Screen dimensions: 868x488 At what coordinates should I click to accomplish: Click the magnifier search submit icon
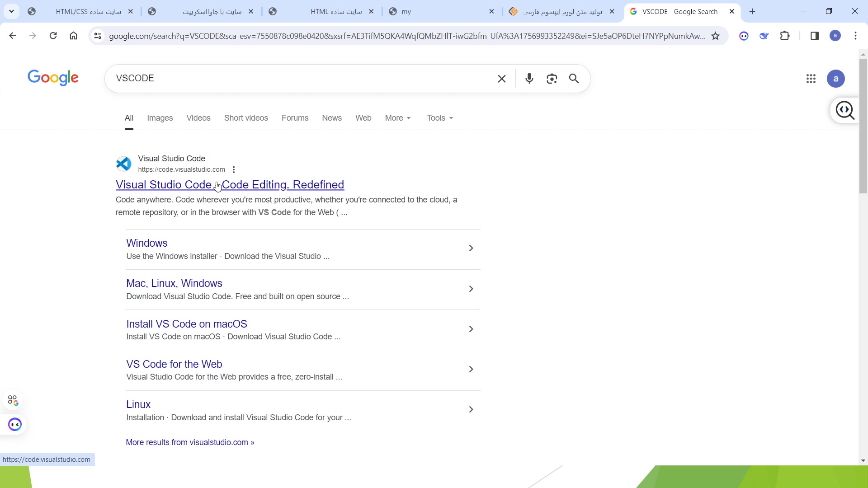click(x=574, y=79)
